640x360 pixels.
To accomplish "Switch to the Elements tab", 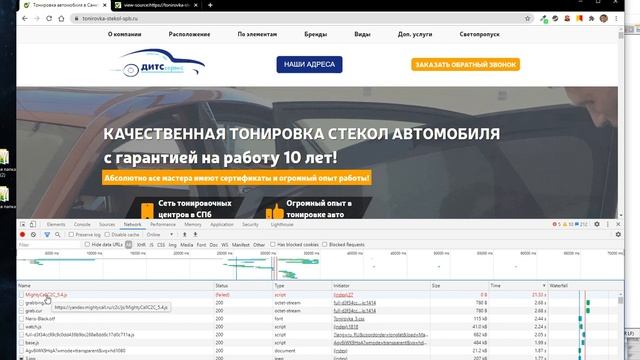I will click(56, 224).
